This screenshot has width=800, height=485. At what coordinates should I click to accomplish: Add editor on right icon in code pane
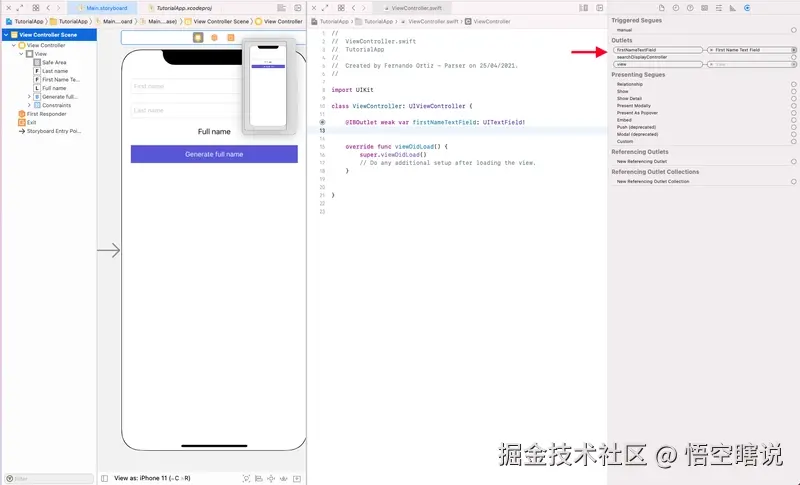(x=600, y=8)
